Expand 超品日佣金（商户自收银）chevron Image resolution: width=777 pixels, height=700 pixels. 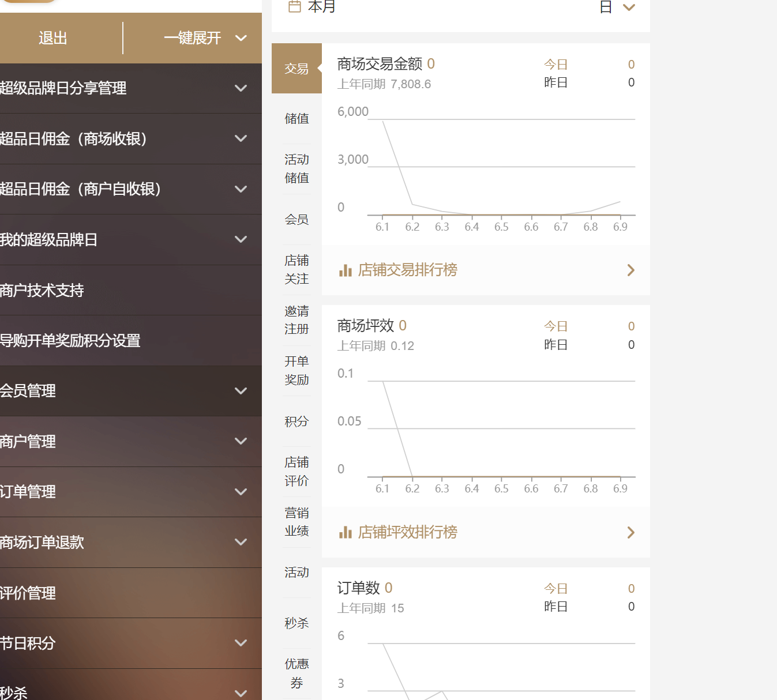click(x=241, y=189)
